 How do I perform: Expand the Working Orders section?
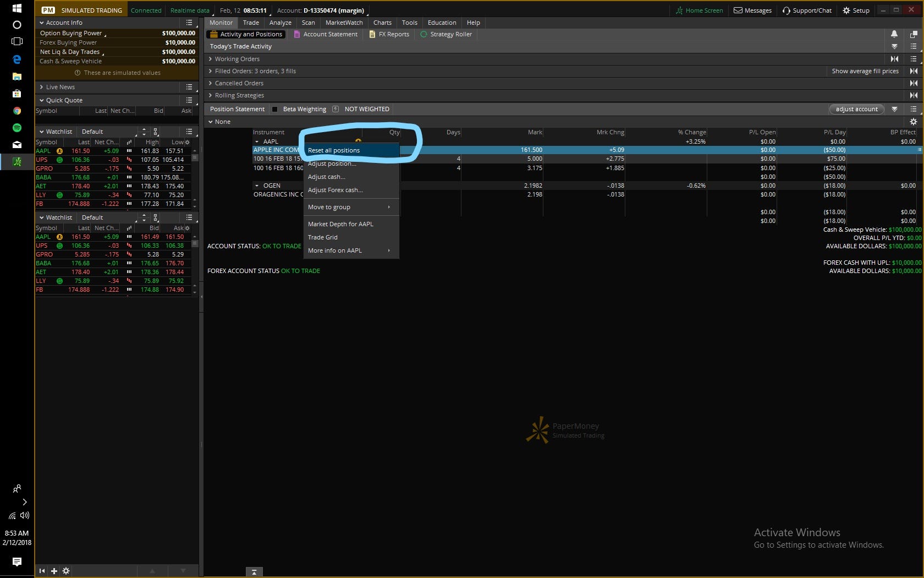click(210, 59)
